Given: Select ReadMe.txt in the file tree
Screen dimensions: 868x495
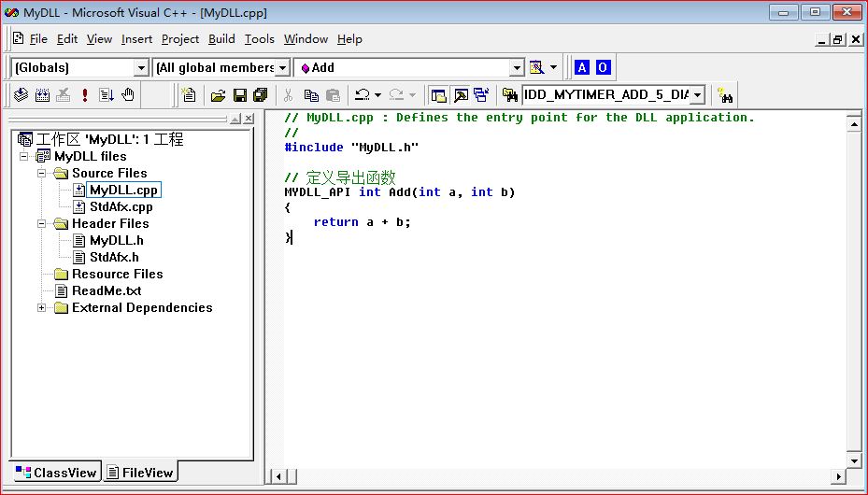Looking at the screenshot, I should 107,290.
